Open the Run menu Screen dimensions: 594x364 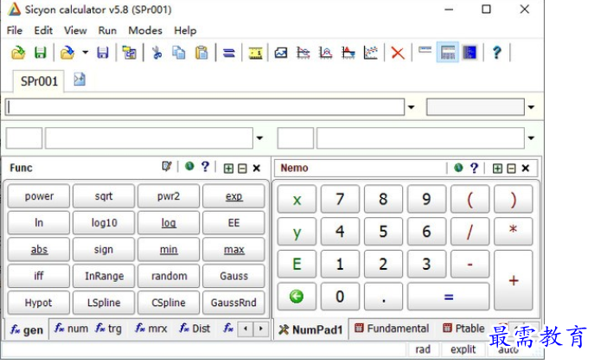point(107,30)
